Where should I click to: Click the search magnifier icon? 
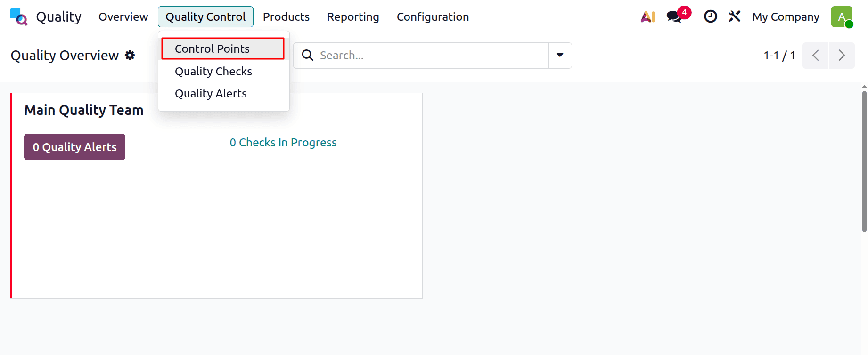pos(308,56)
